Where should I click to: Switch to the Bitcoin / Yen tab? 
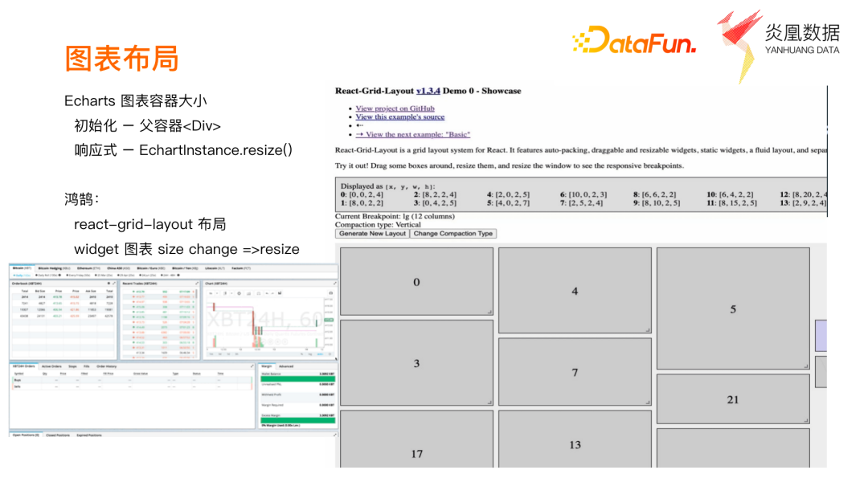185,268
